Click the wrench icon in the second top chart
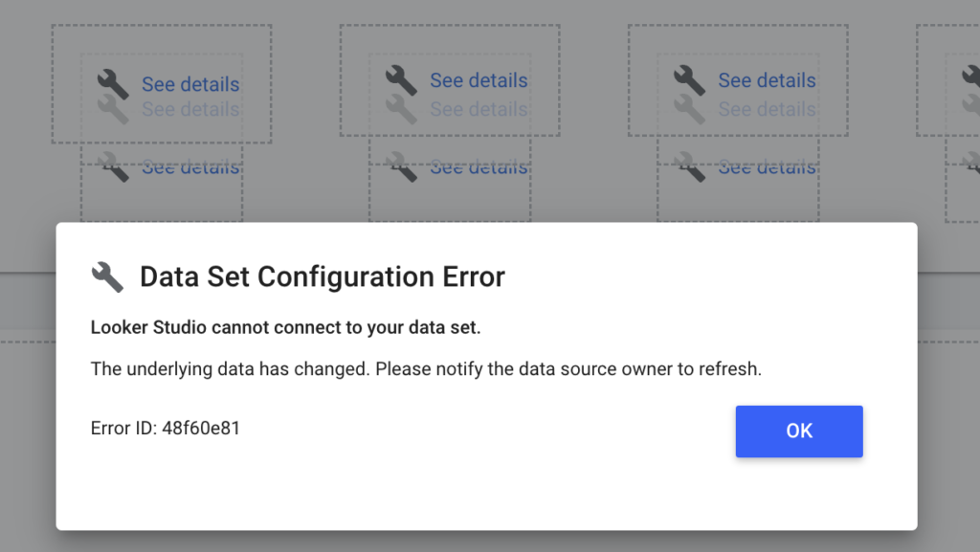The height and width of the screenshot is (552, 980). pyautogui.click(x=399, y=79)
